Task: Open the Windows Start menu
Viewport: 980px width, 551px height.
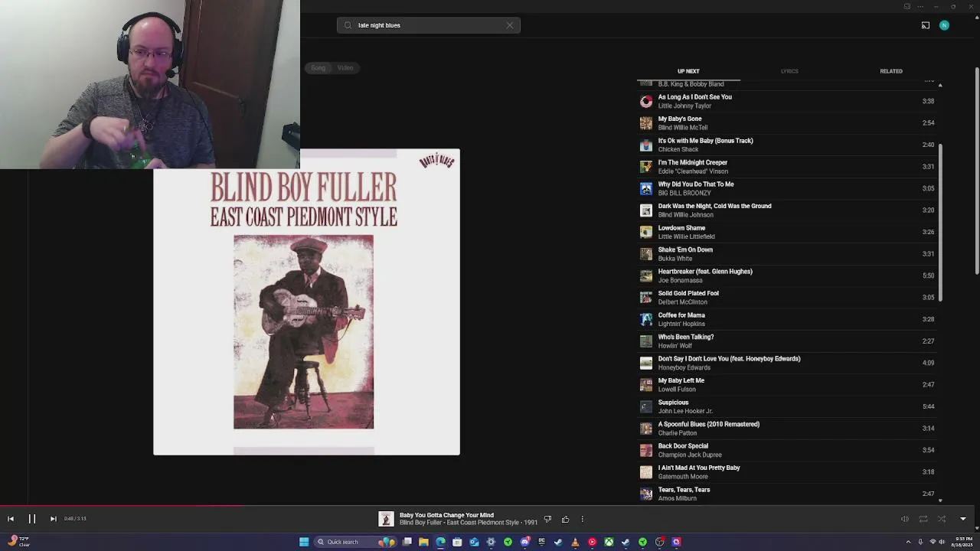Action: (x=304, y=542)
